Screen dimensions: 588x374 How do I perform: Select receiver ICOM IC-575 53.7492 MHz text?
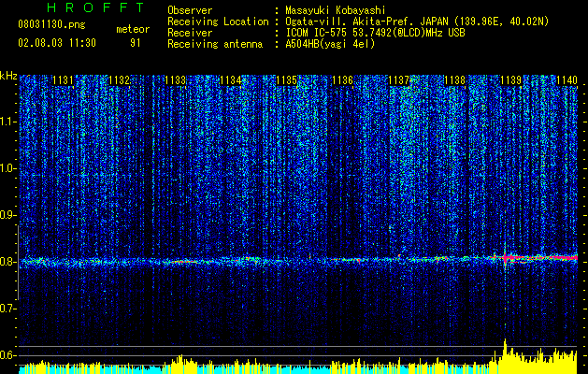tap(375, 33)
